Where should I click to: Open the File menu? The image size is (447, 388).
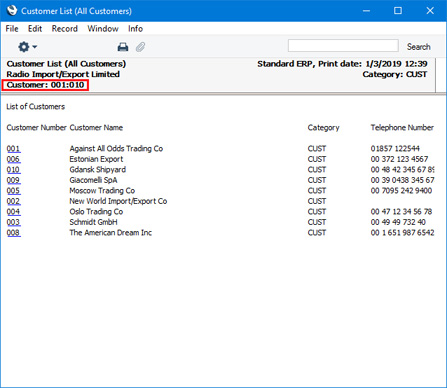click(x=12, y=29)
